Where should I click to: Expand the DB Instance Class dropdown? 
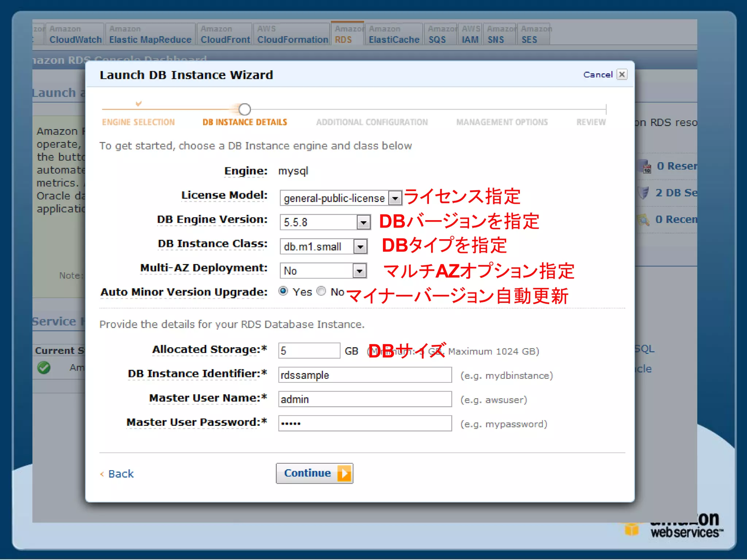(x=324, y=246)
